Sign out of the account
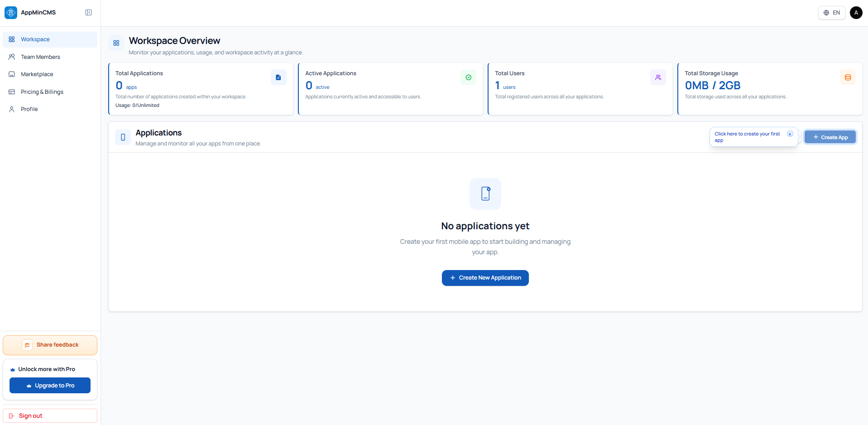This screenshot has height=425, width=868. [x=50, y=416]
